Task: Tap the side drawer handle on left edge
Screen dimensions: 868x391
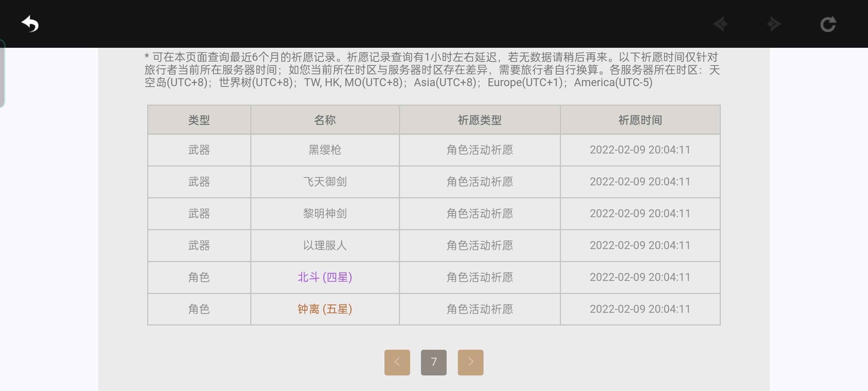Action: pos(2,73)
